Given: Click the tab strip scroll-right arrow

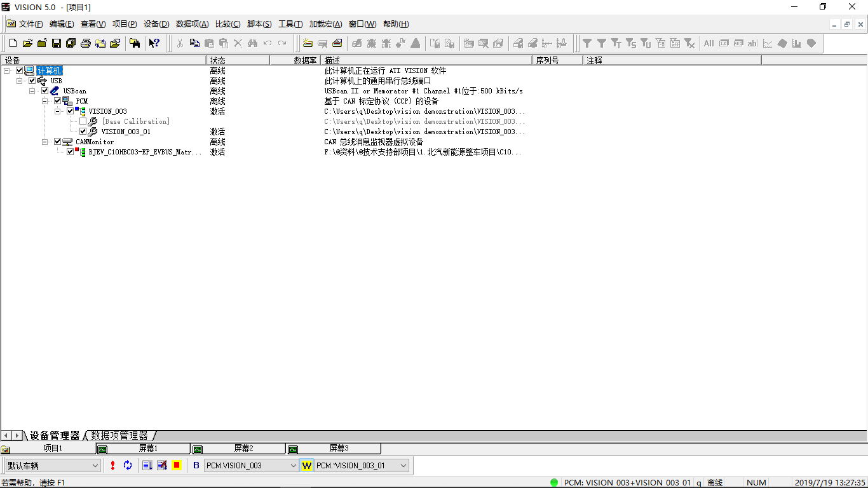Looking at the screenshot, I should 17,435.
